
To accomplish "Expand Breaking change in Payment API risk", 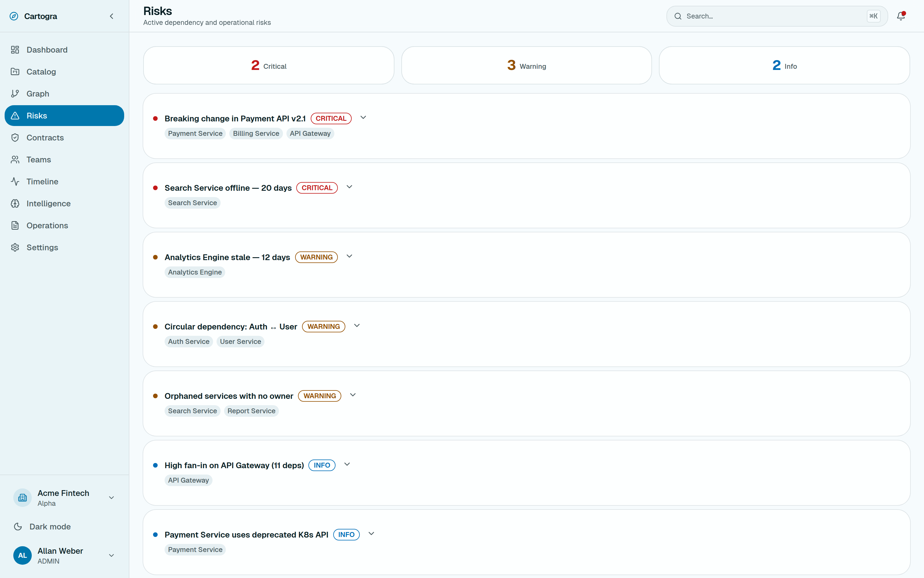I will (x=363, y=118).
